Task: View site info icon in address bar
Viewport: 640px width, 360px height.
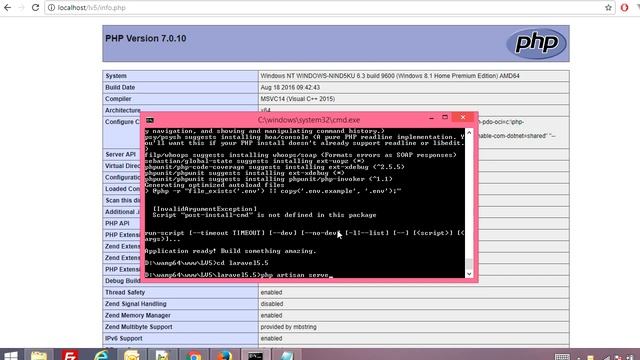Action: 51,7
